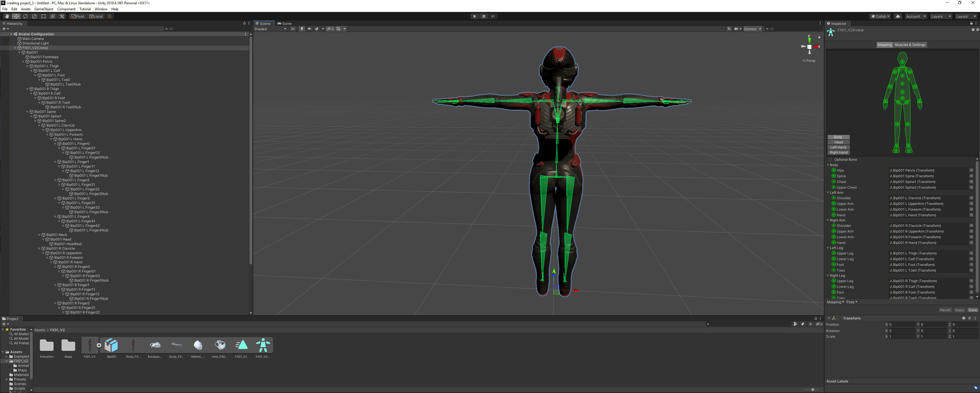Open the Layers dropdown
This screenshot has width=980, height=393.
(940, 16)
